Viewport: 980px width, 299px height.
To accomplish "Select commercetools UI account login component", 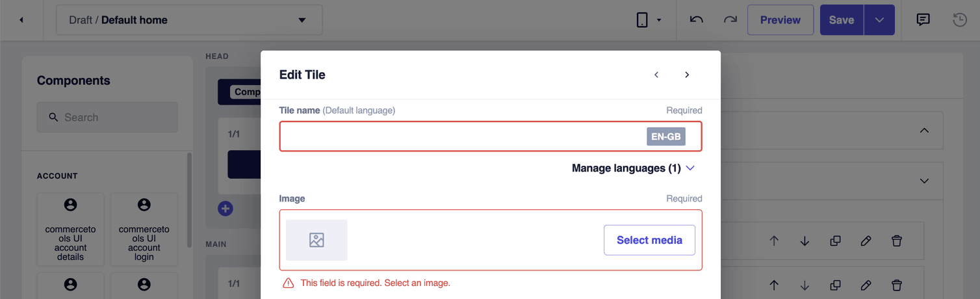I will [x=144, y=229].
